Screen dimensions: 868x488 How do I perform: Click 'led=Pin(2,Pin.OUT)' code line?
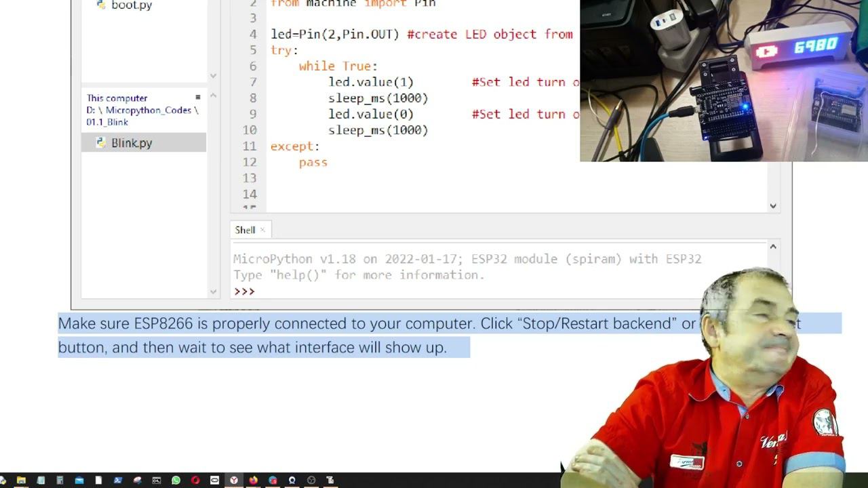click(x=335, y=34)
